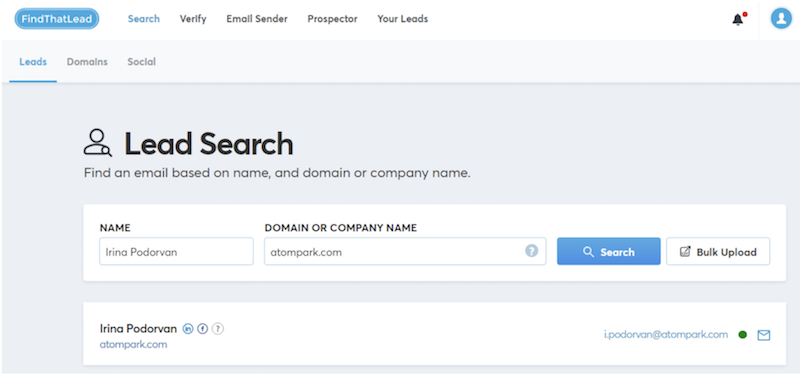Click the help icon in the domain field

point(532,251)
